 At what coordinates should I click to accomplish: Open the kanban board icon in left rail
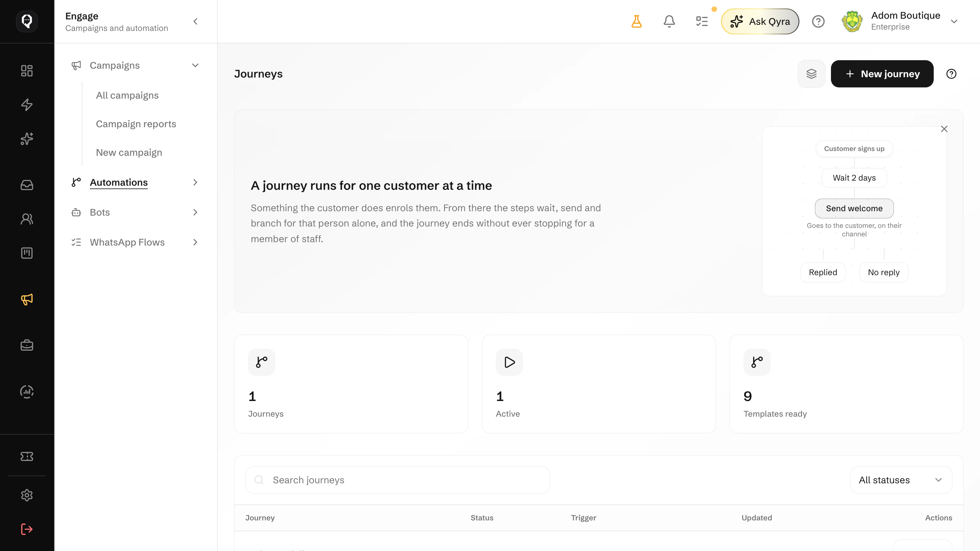coord(27,253)
